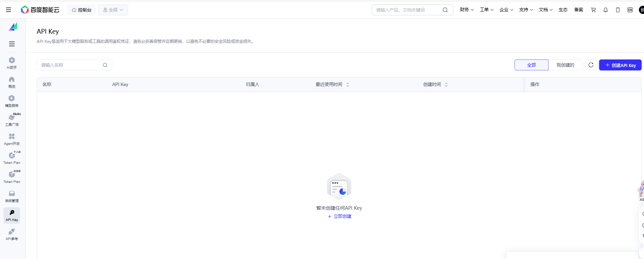
Task: Click the 暂未创建任何API Key empty message
Action: pos(339,208)
